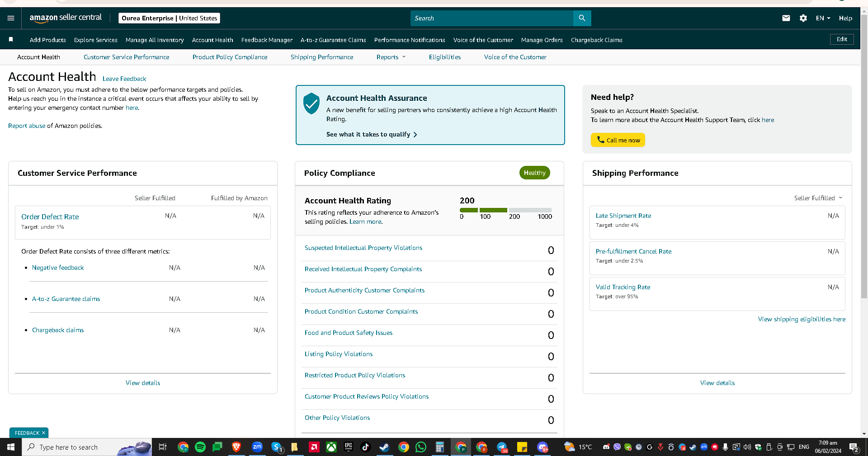Open Telegram from the taskbar
This screenshot has width=868, height=456.
click(x=502, y=447)
